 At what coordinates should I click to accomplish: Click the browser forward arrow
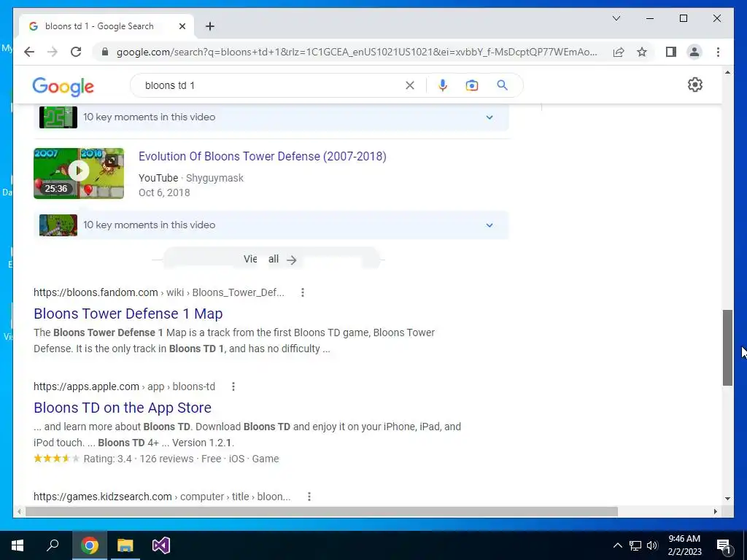click(x=53, y=52)
